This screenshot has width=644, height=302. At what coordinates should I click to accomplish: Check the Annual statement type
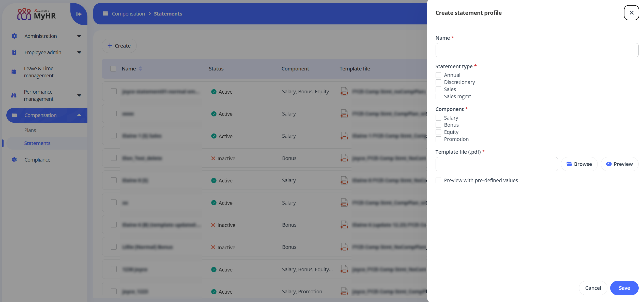pyautogui.click(x=438, y=75)
